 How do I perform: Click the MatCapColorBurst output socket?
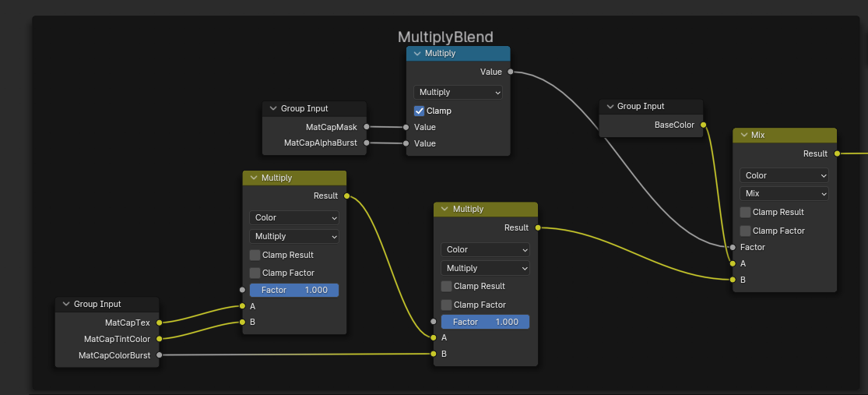[x=159, y=355]
